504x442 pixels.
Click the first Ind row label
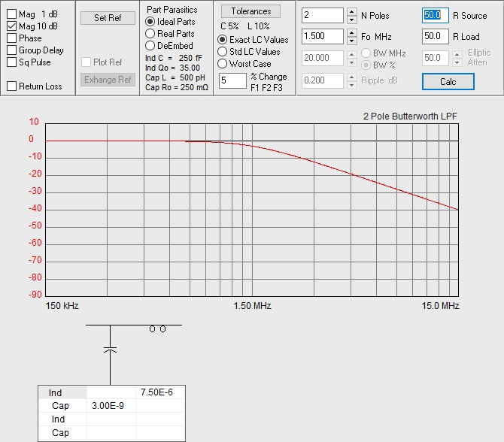coord(55,392)
